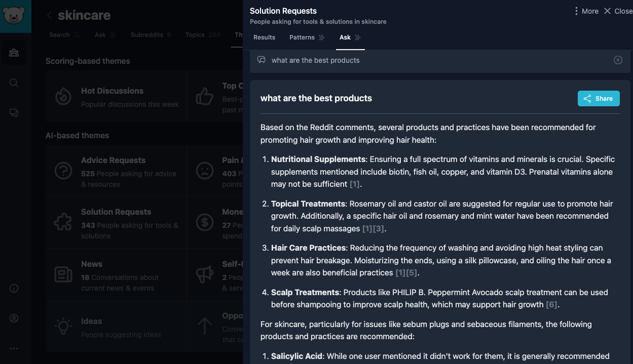Expand the sidebar ellipsis menu at bottom
Viewport: 633px width, 364px height.
[x=14, y=348]
